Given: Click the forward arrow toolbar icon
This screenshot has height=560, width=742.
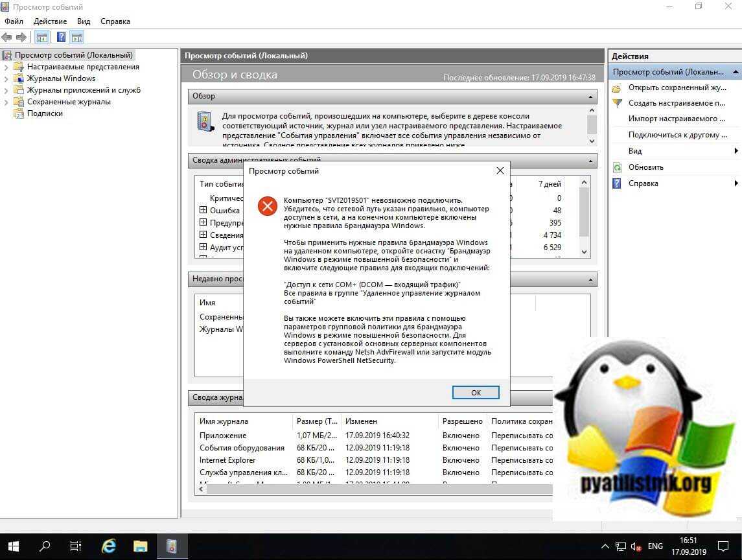Looking at the screenshot, I should 21,37.
